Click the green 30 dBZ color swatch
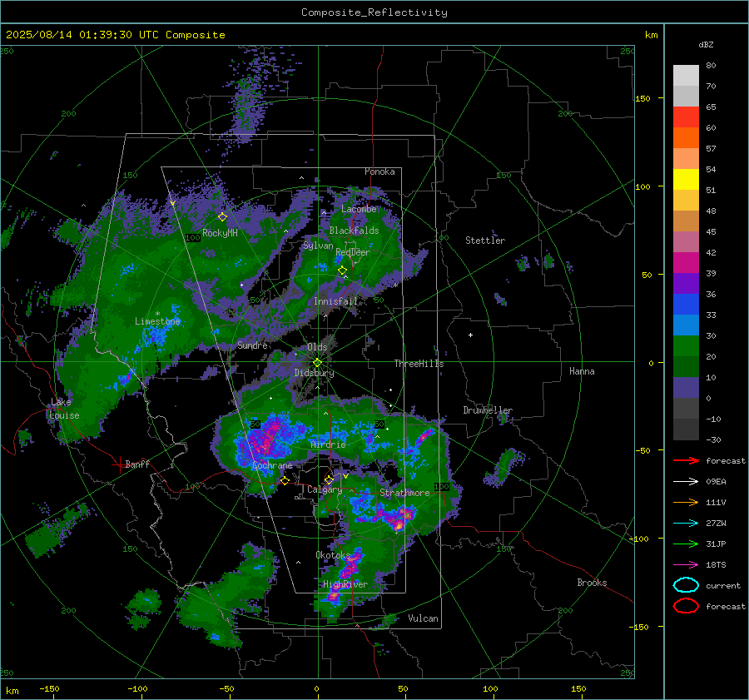 pyautogui.click(x=686, y=346)
